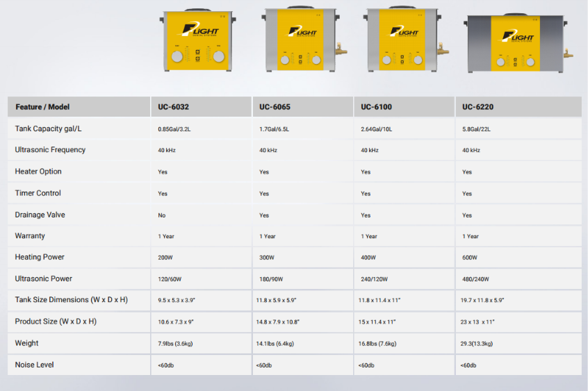The height and width of the screenshot is (391, 588).
Task: Click the 'Ultrasonic Power' row label
Action: coord(44,278)
